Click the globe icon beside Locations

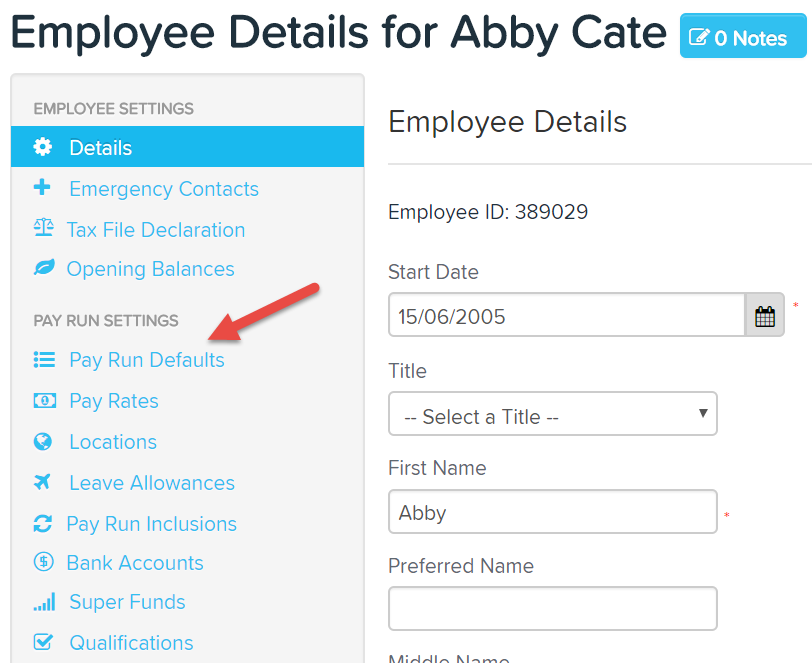43,441
